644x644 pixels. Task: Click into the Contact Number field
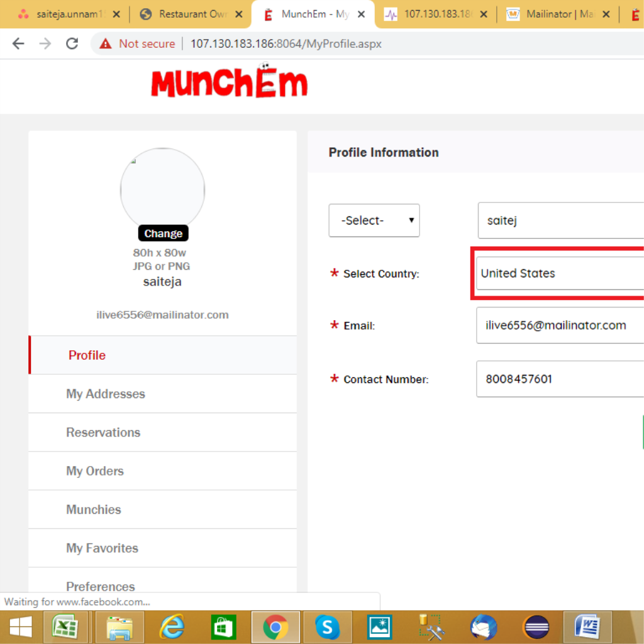(x=560, y=379)
